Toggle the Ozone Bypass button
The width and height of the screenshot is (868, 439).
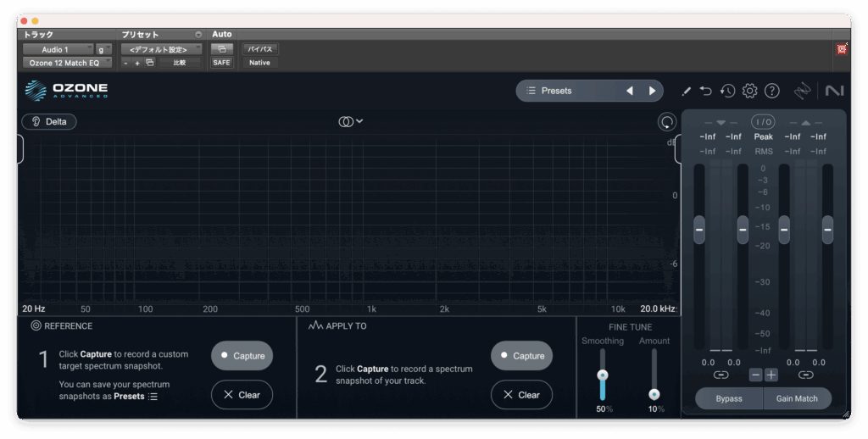point(728,398)
